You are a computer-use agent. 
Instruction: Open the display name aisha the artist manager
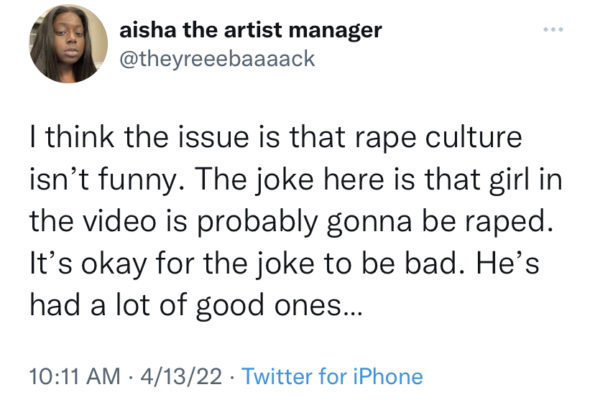point(250,30)
